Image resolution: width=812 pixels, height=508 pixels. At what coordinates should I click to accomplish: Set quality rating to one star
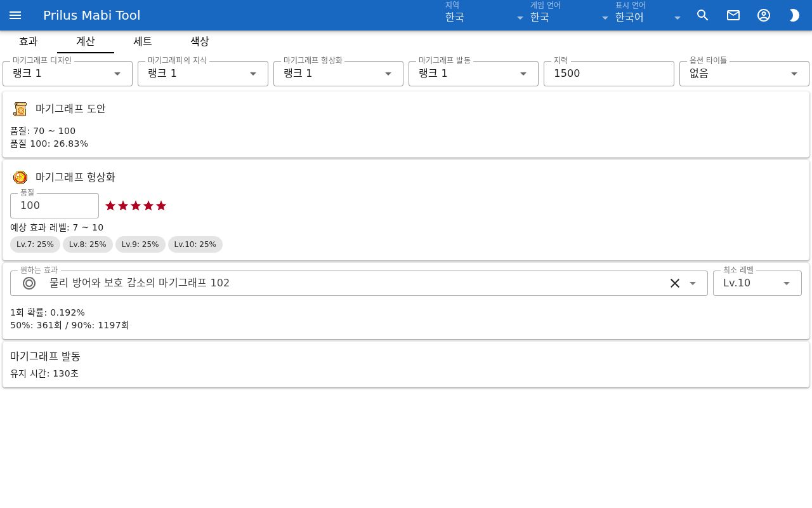[110, 206]
